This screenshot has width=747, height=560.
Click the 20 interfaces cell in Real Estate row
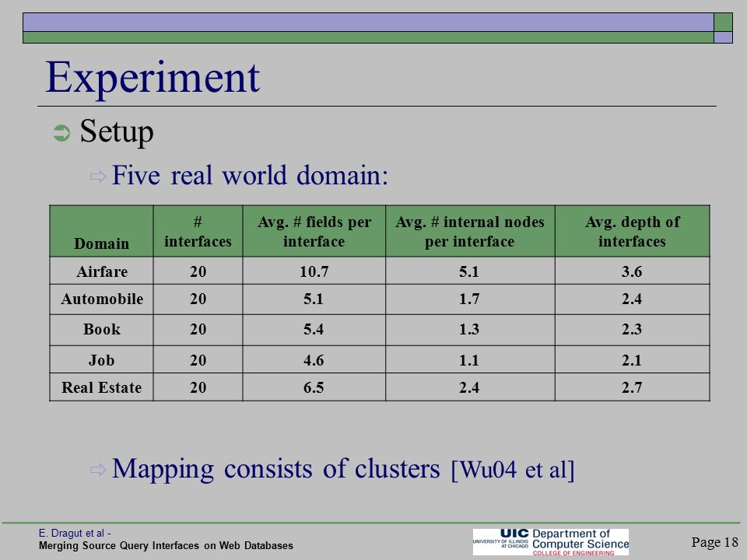tap(198, 387)
